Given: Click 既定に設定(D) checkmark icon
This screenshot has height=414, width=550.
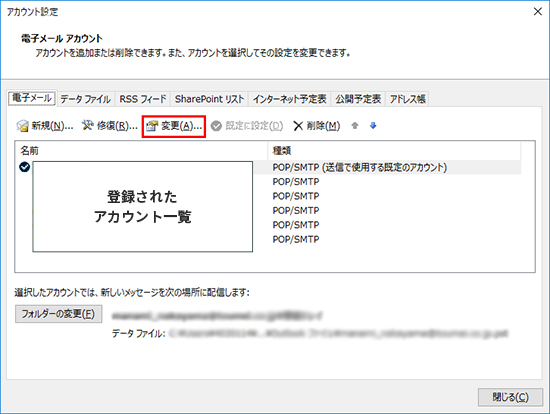Looking at the screenshot, I should [x=216, y=126].
